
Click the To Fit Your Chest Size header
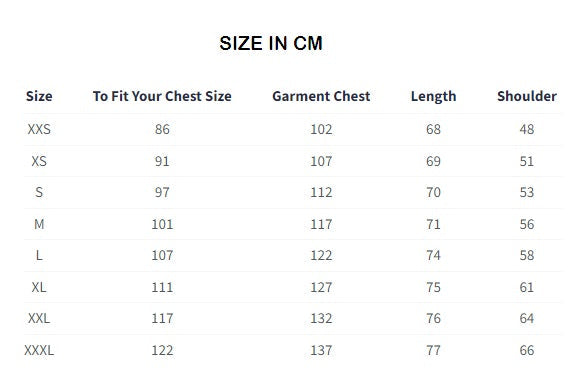(x=162, y=96)
